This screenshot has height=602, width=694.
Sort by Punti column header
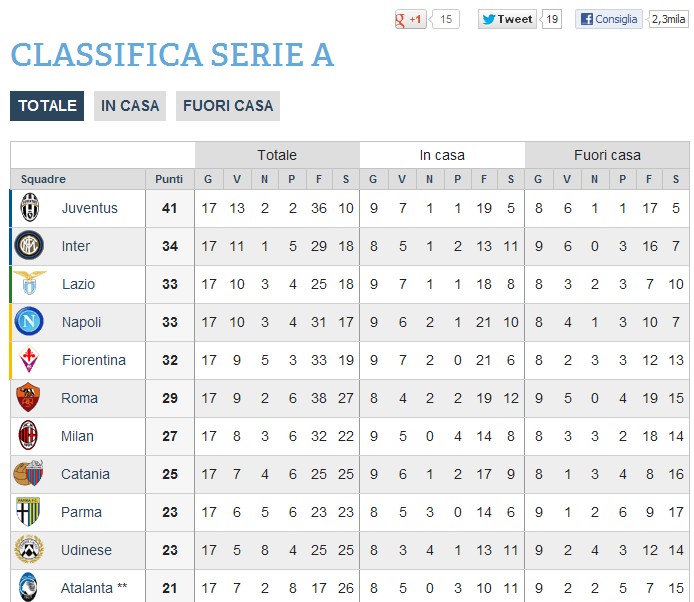pos(169,179)
